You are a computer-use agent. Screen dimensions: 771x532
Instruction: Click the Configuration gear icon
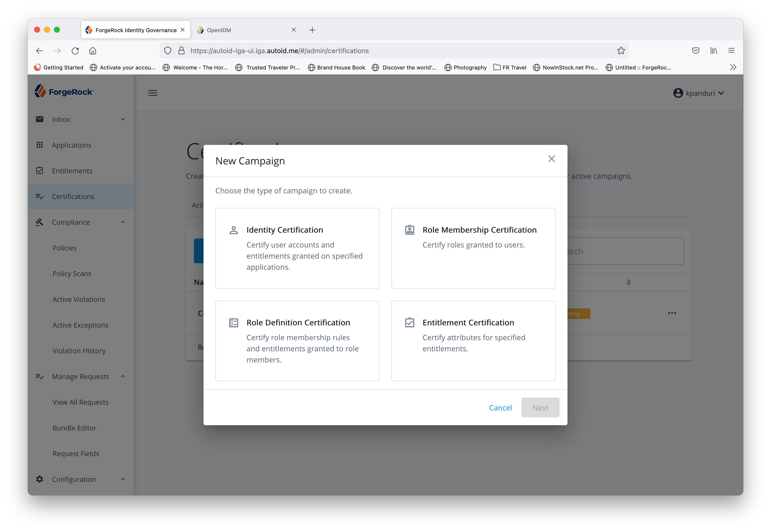[x=40, y=479]
